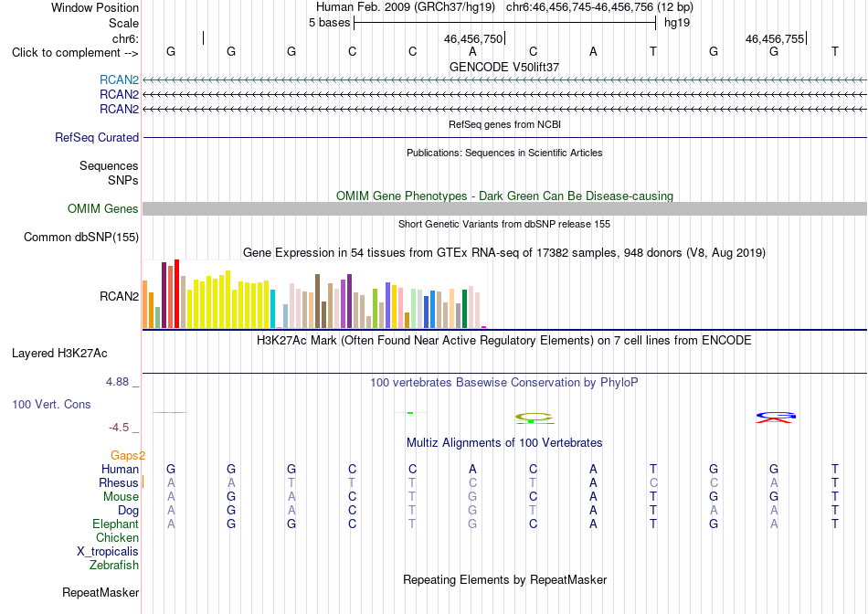
Task: Click the Common dbSNP(155) label
Action: click(x=81, y=237)
